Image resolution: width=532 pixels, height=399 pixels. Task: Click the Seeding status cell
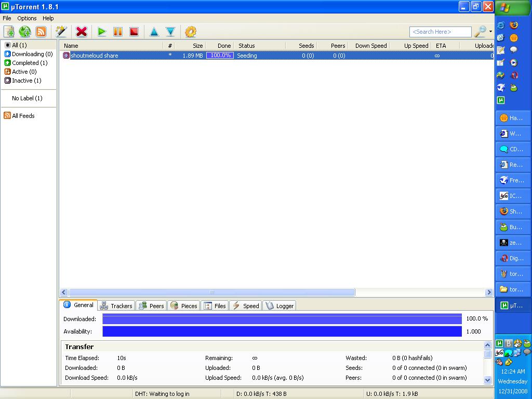(247, 56)
